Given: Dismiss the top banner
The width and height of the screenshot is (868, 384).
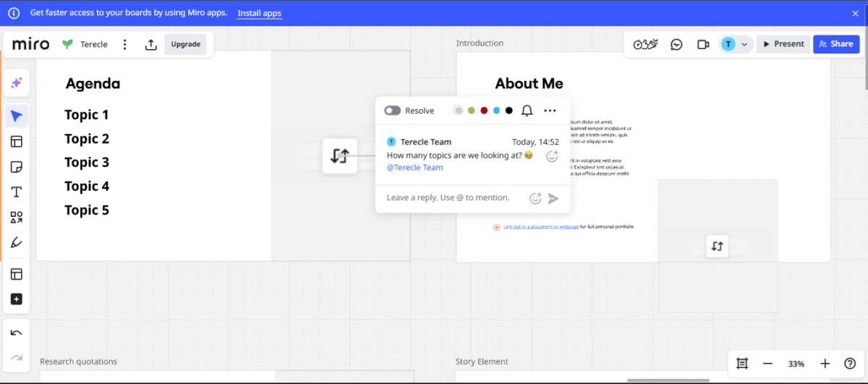Looking at the screenshot, I should coord(854,13).
